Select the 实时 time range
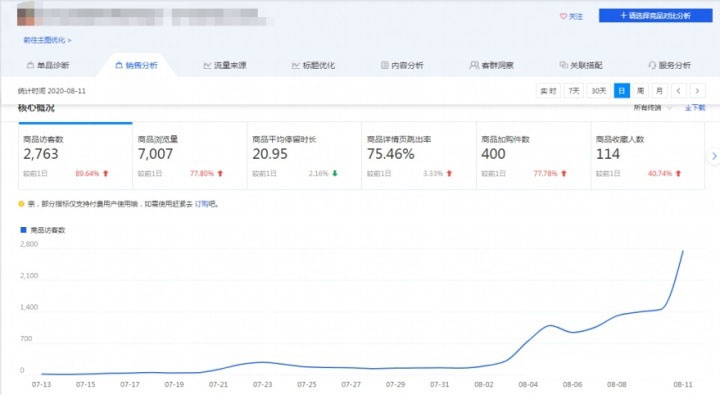The width and height of the screenshot is (720, 395). tap(548, 90)
